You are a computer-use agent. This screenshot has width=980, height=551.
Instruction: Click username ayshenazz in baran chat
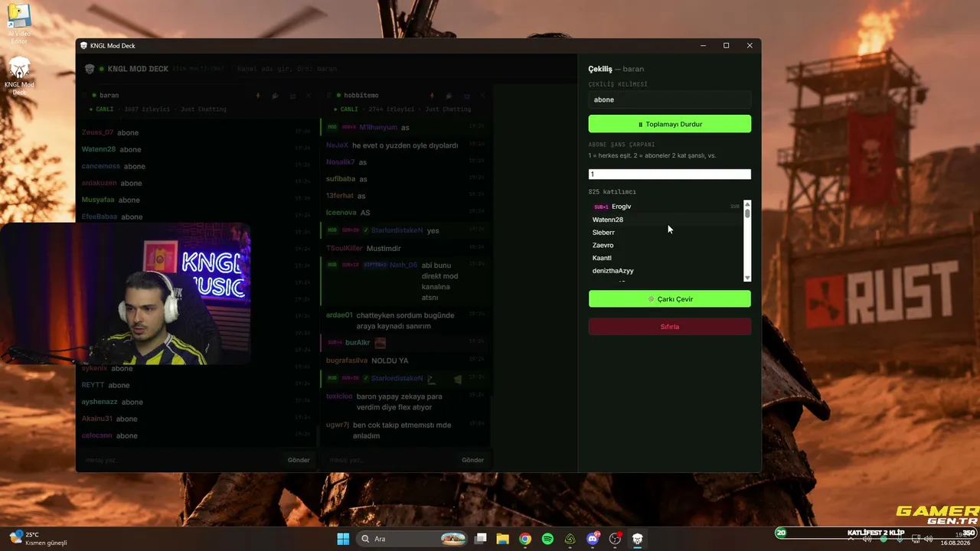tap(100, 402)
